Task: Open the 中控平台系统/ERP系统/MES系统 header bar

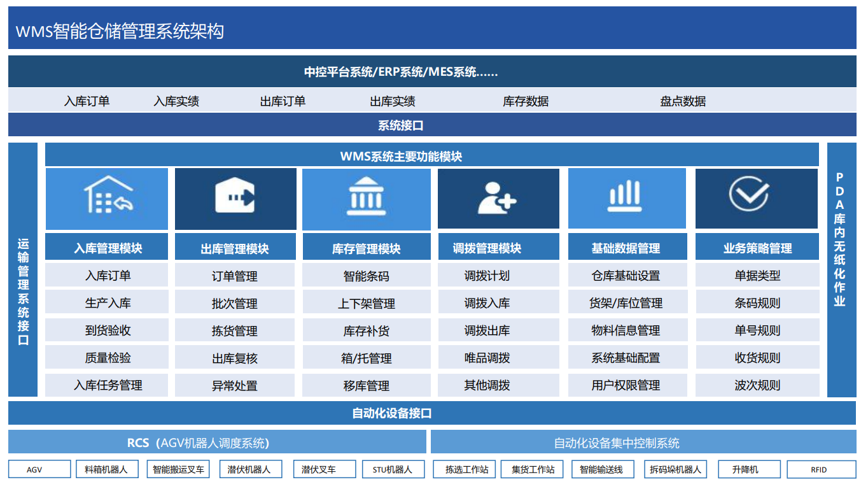Action: pyautogui.click(x=434, y=71)
